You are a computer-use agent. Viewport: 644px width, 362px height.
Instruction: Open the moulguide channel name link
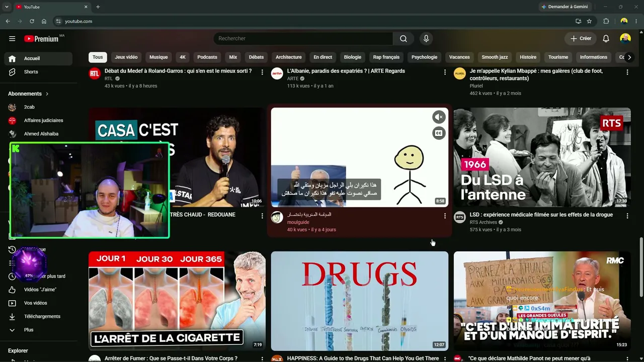298,222
